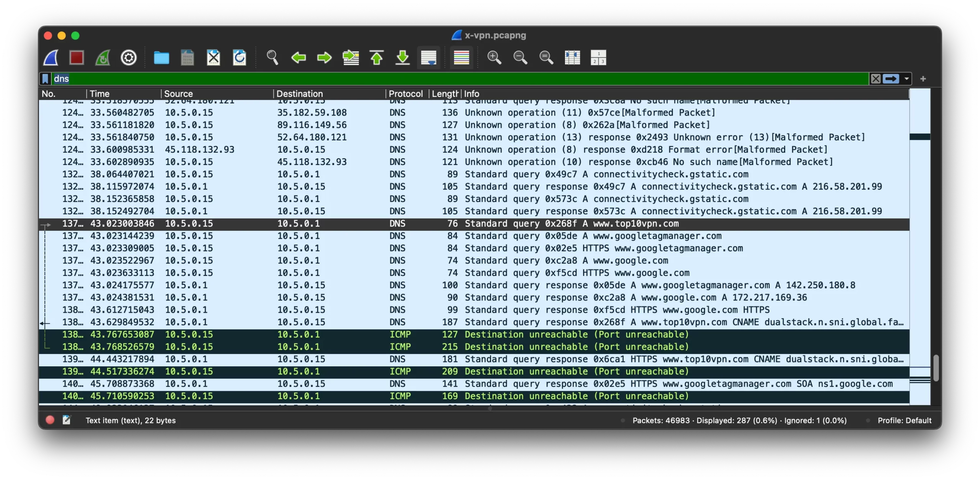This screenshot has width=980, height=480.
Task: Reload the x-vpn.pcapng capture file
Action: [238, 57]
